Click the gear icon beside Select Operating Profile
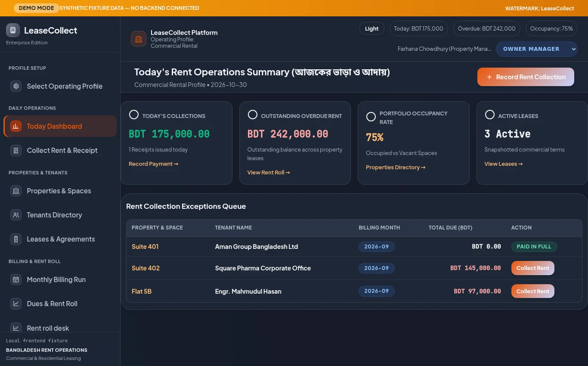Viewport: 588px width, 366px height. [x=16, y=86]
